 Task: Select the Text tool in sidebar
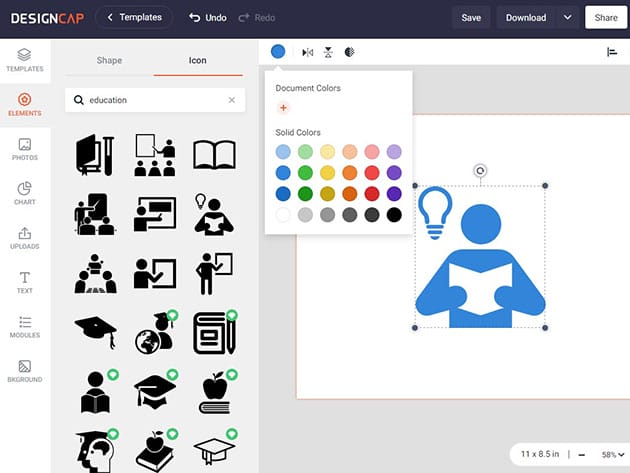pyautogui.click(x=24, y=282)
